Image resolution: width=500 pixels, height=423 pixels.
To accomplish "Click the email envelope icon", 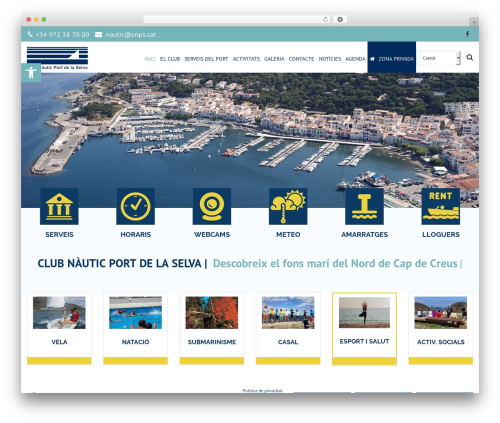I will click(98, 34).
